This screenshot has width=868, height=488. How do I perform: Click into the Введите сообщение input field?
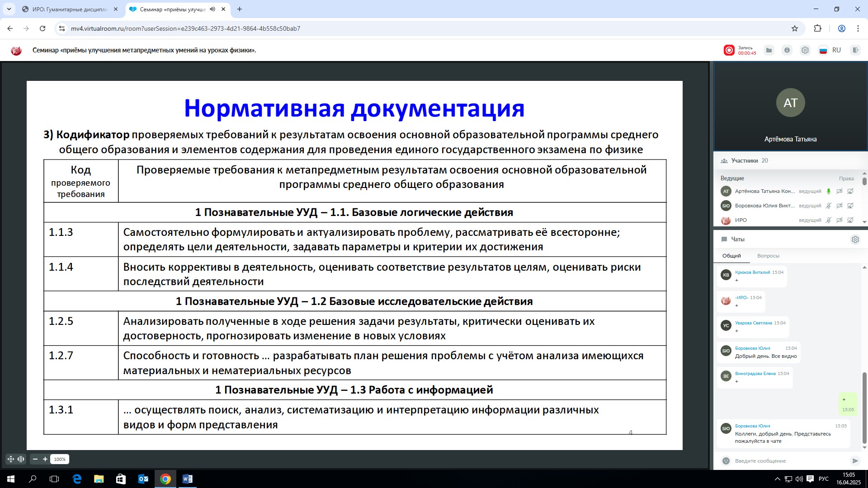pyautogui.click(x=790, y=461)
